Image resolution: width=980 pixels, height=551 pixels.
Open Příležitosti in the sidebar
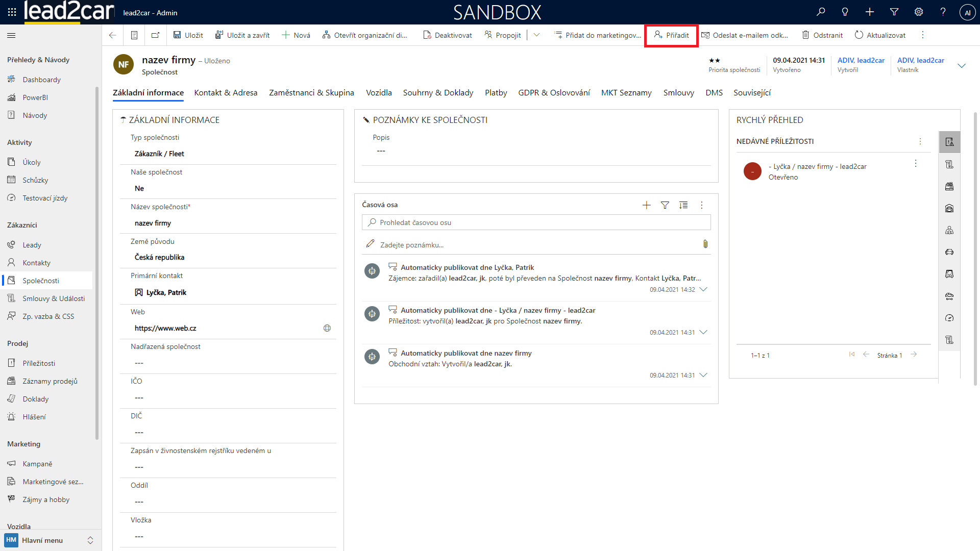click(x=39, y=363)
